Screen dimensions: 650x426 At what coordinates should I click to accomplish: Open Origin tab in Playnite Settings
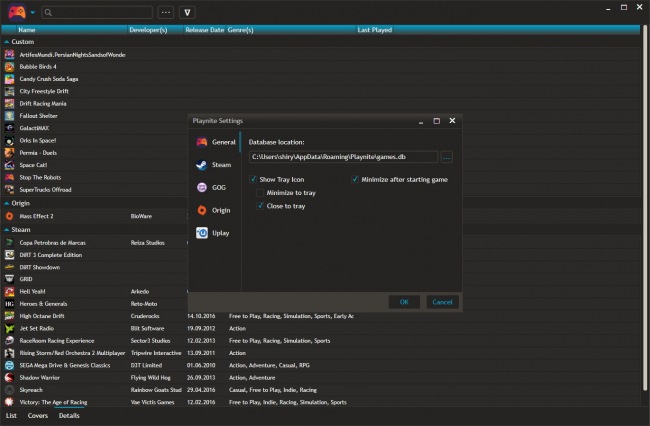(215, 210)
